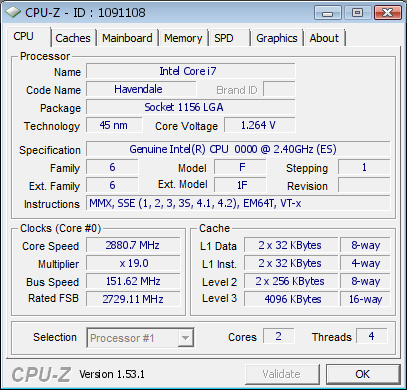The image size is (407, 390).
Task: Close the CPU-Z window
Action: click(x=387, y=13)
